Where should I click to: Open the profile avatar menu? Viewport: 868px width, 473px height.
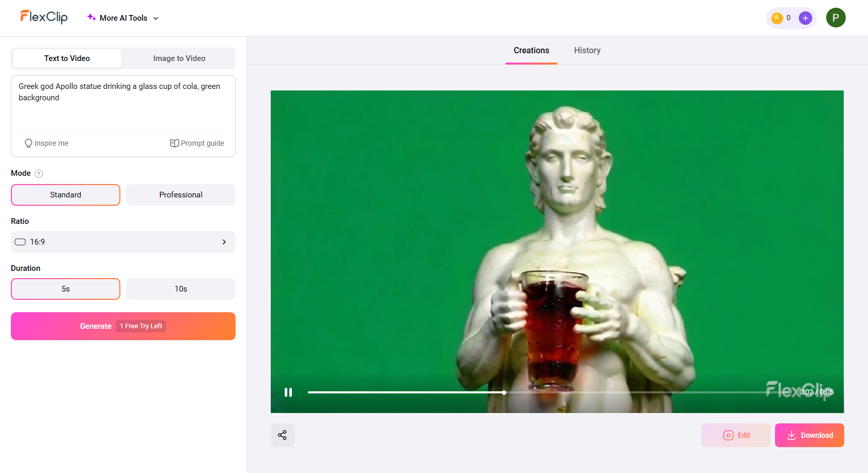coord(835,17)
